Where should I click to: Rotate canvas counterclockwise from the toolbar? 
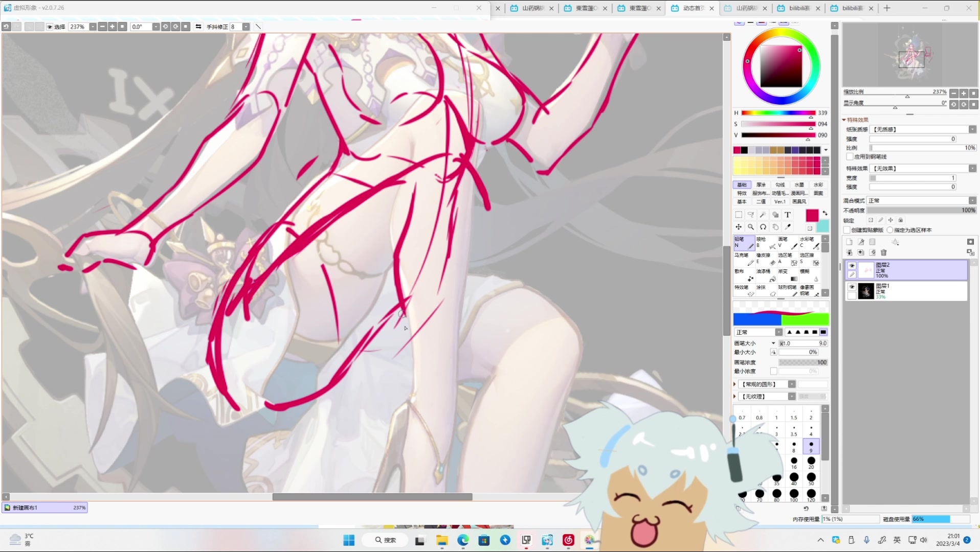165,27
